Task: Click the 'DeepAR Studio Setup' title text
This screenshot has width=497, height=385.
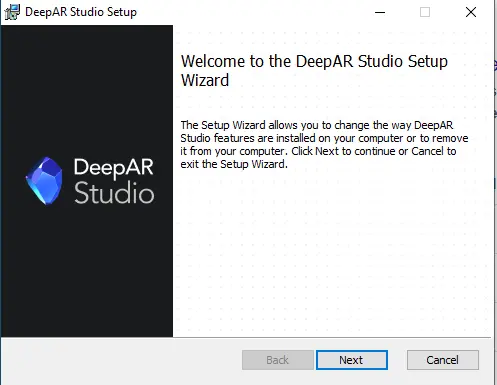Action: pos(81,12)
